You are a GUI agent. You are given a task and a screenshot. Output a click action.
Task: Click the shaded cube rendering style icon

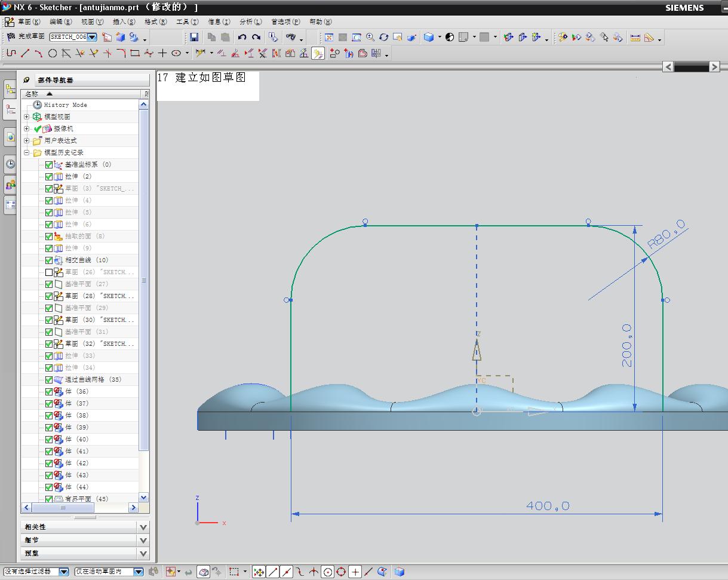tap(428, 37)
